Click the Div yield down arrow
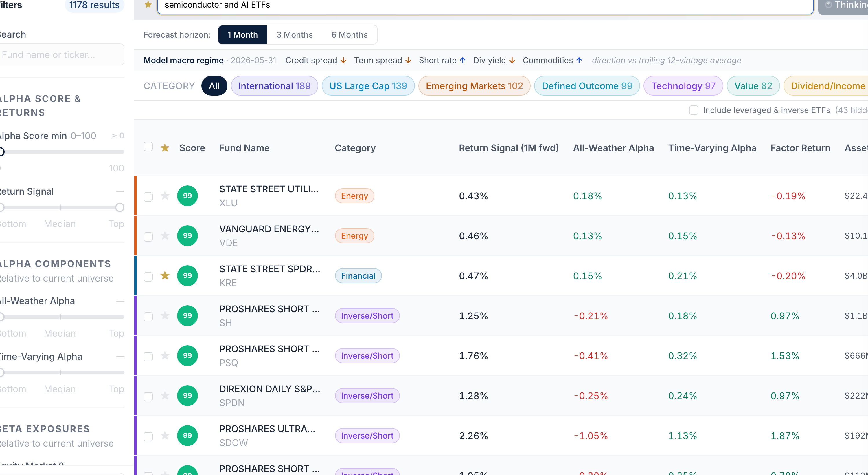Viewport: 868px width, 475px height. [512, 60]
